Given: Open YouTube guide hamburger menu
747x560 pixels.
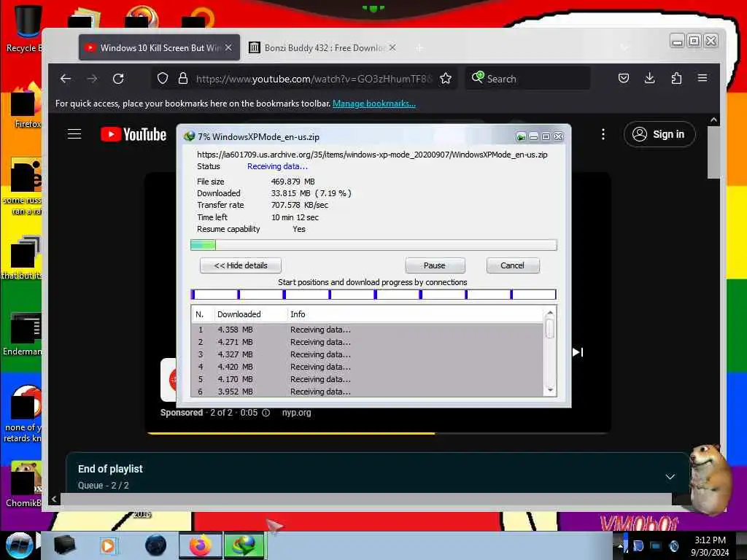Looking at the screenshot, I should (74, 134).
